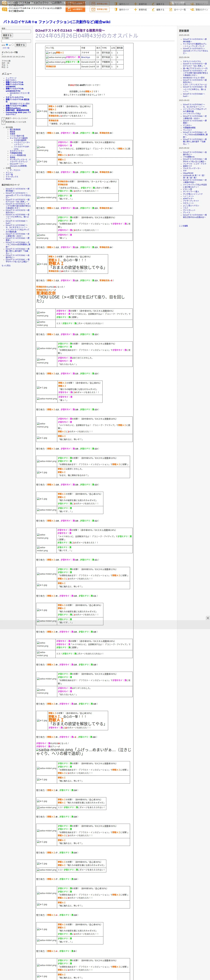This screenshot has width=210, height=980.
Task: Open 変幻自在リクエスト受付 sub-item in left menu
Action: coord(19,104)
